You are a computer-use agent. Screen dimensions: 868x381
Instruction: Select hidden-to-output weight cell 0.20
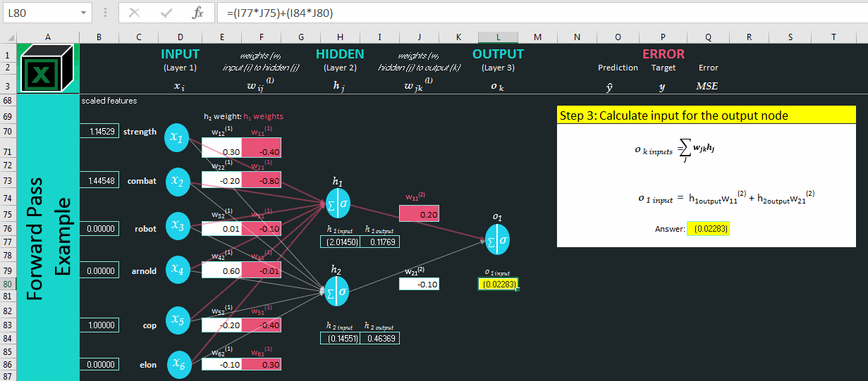419,213
